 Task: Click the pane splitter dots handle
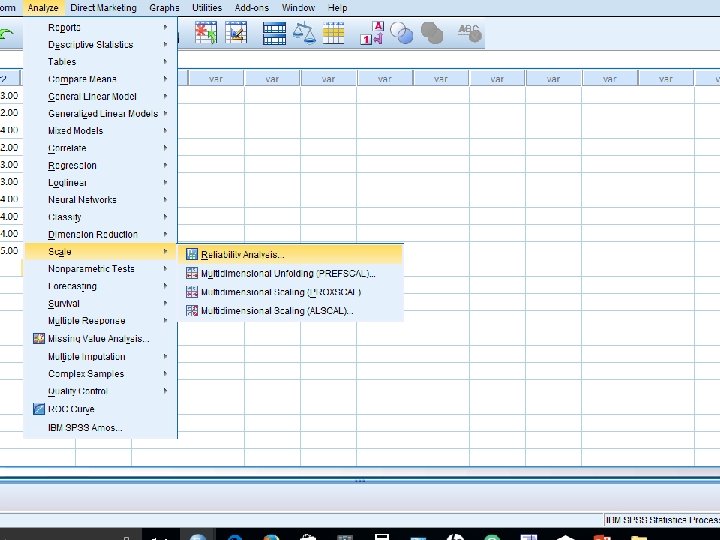(x=360, y=481)
